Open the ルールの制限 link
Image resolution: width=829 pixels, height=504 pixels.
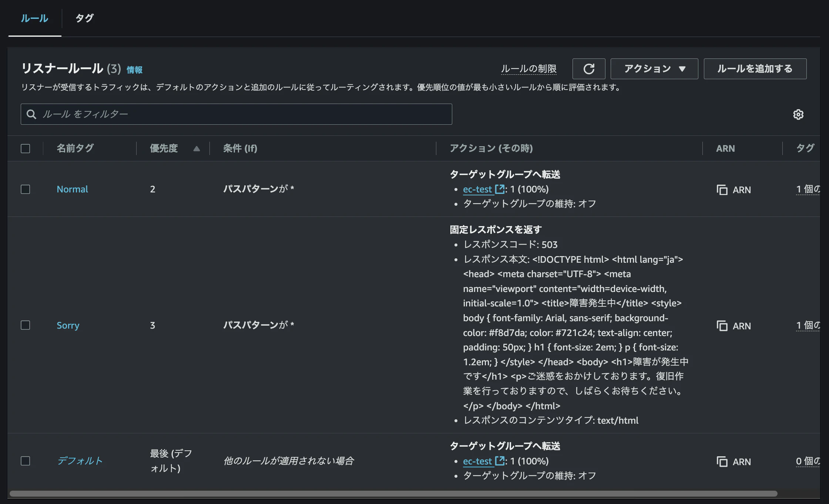528,69
